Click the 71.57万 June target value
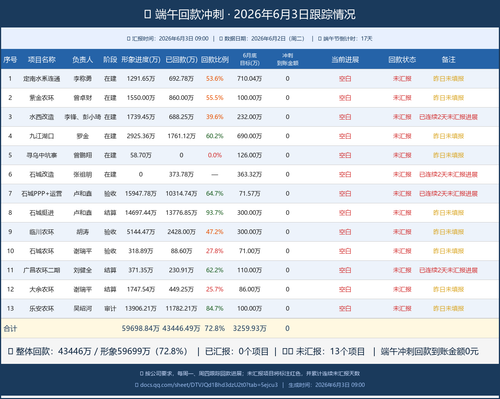500x399 pixels. tap(250, 194)
